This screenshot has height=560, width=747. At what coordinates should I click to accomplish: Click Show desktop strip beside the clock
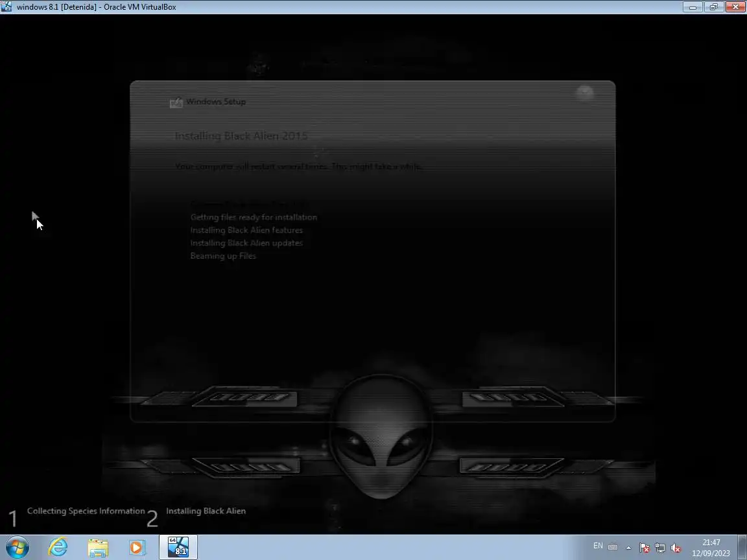click(x=743, y=548)
